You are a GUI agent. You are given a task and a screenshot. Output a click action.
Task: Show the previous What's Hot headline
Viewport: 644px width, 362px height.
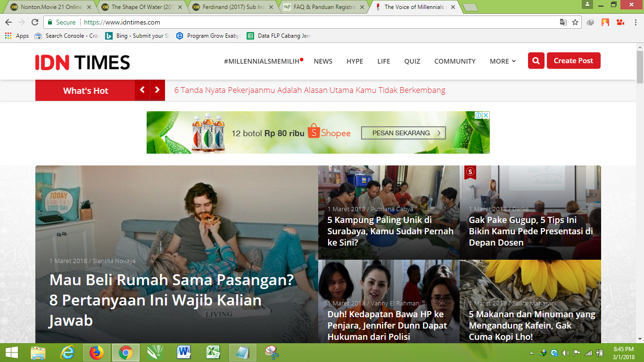142,90
